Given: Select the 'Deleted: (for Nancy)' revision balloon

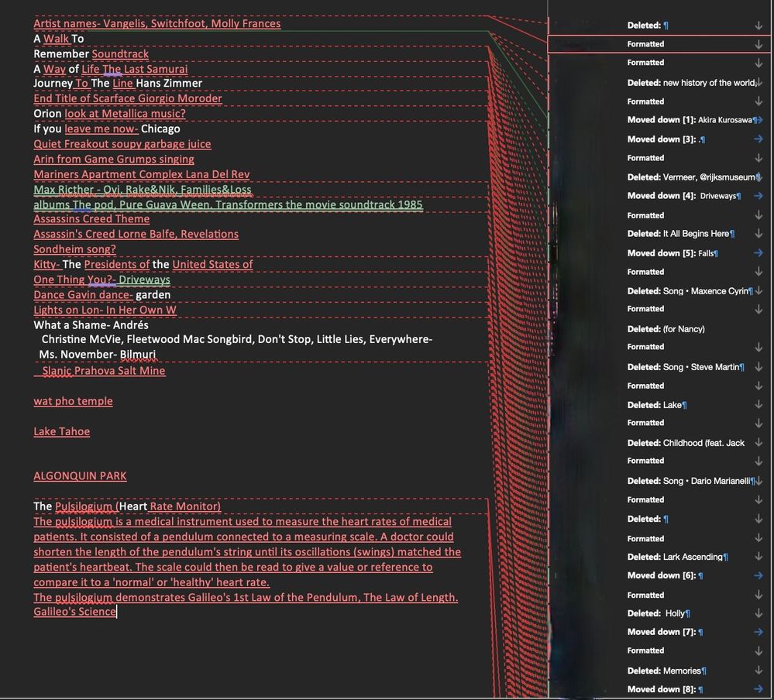Looking at the screenshot, I should 666,329.
